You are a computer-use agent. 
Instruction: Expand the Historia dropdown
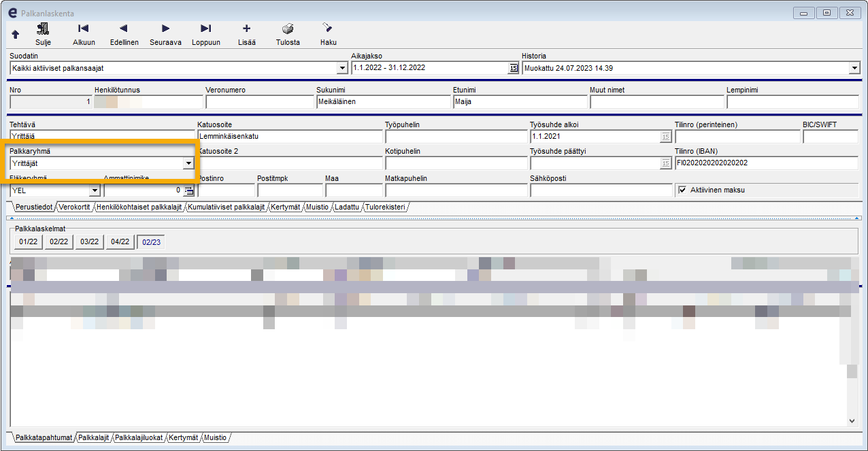(854, 68)
